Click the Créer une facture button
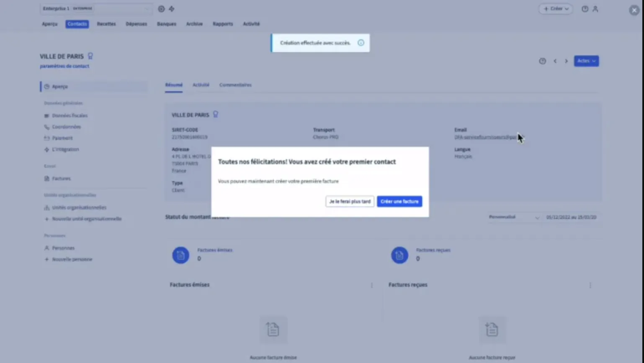Image resolution: width=644 pixels, height=363 pixels. point(399,202)
